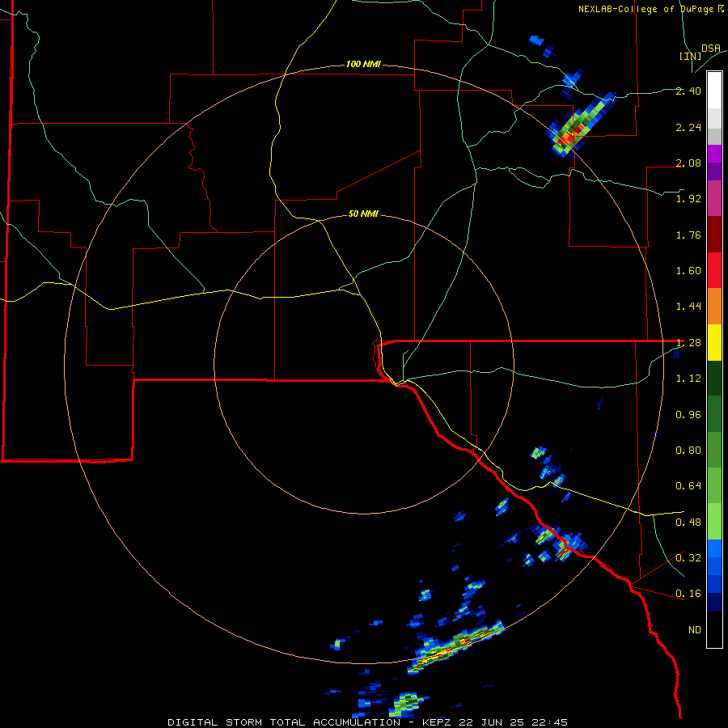Pick the darkest green swatch below yellow
The height and width of the screenshot is (728, 728).
point(714,379)
